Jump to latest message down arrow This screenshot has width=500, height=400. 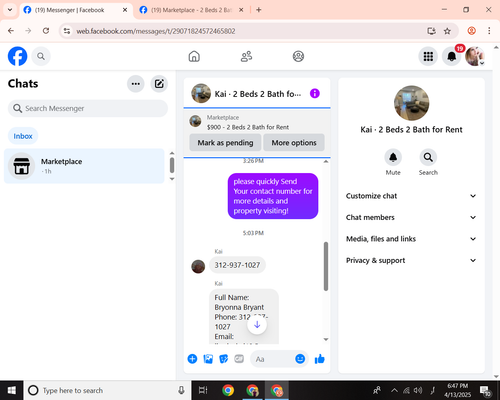[257, 325]
